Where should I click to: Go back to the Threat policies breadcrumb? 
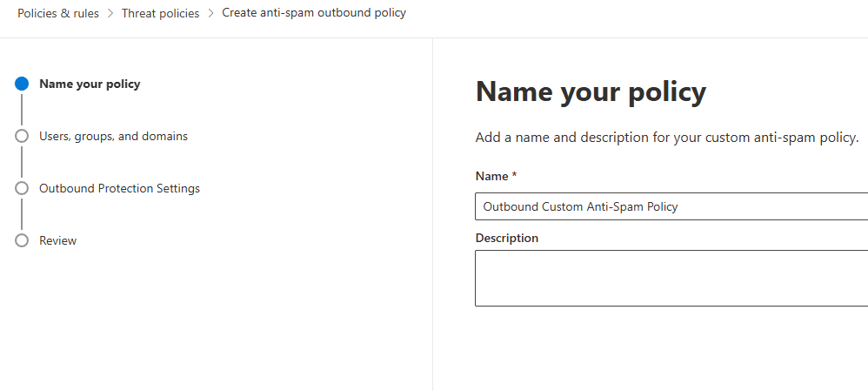(x=160, y=14)
